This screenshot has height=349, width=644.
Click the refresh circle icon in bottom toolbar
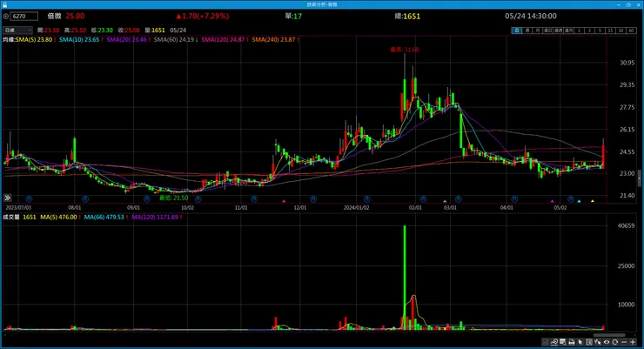(614, 342)
